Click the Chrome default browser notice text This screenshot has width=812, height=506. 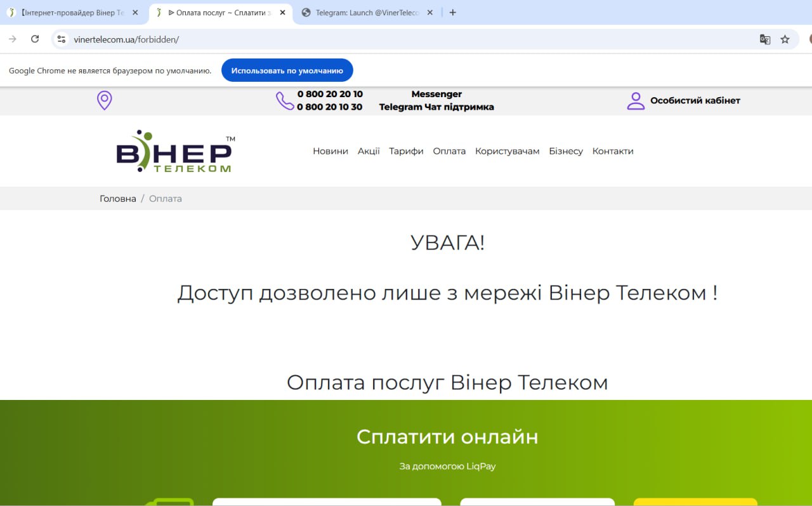coord(110,70)
